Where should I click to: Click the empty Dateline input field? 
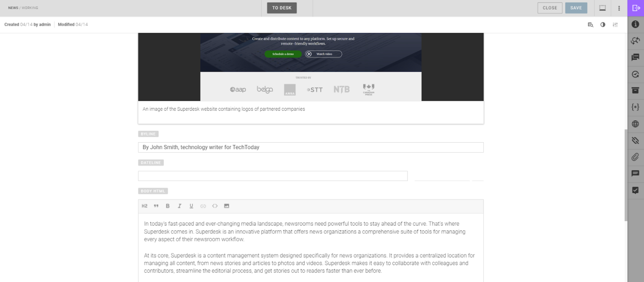pos(273,176)
